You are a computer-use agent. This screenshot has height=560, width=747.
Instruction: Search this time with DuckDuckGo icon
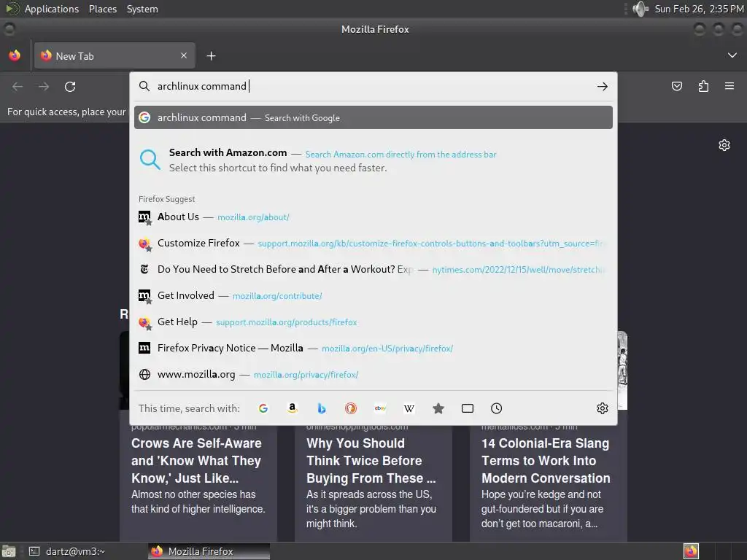click(351, 408)
